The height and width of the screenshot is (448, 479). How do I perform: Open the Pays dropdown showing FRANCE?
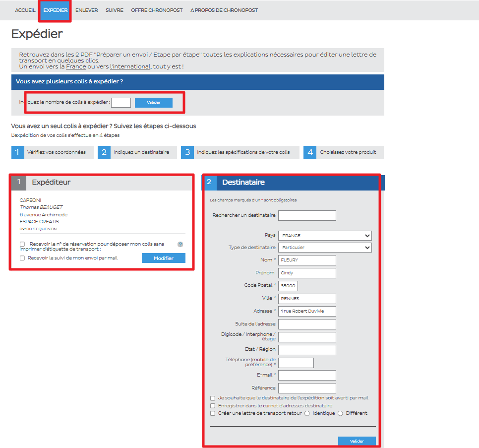pyautogui.click(x=325, y=236)
